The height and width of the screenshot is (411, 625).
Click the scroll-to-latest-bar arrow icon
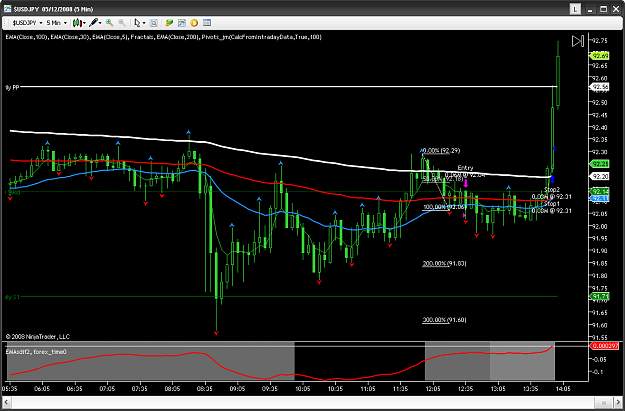(578, 41)
